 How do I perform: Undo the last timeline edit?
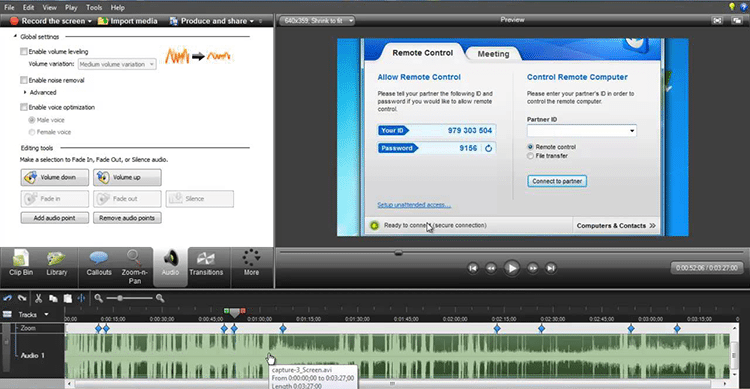pyautogui.click(x=8, y=298)
